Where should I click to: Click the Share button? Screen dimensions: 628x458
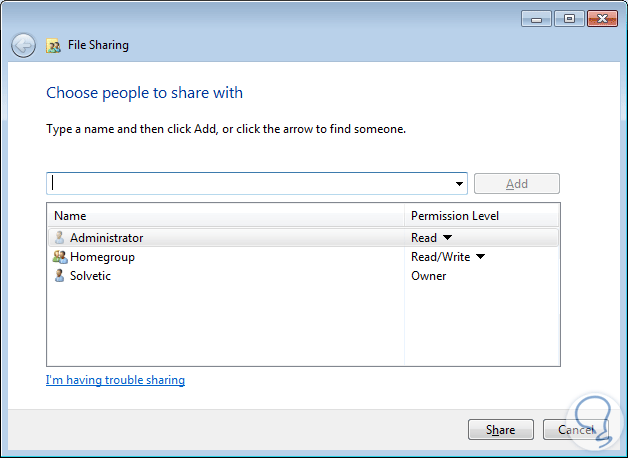[x=500, y=430]
